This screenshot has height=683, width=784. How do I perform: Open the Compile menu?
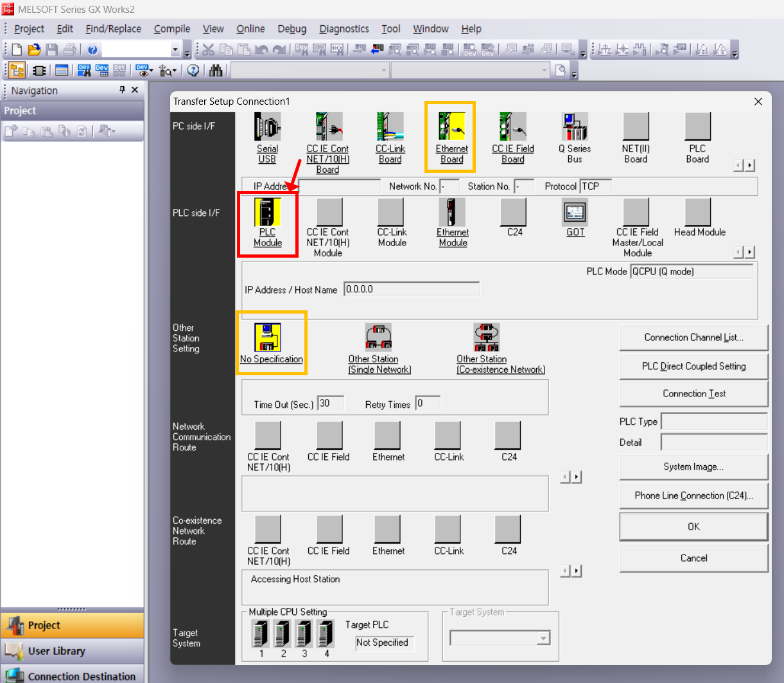coord(172,29)
